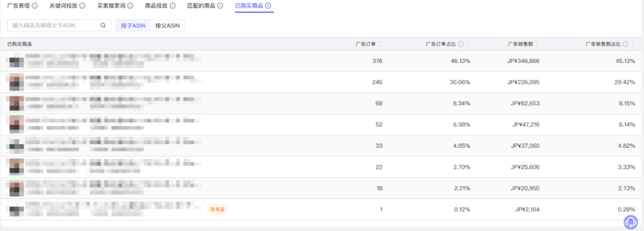Open the customer support headset icon

[630, 222]
